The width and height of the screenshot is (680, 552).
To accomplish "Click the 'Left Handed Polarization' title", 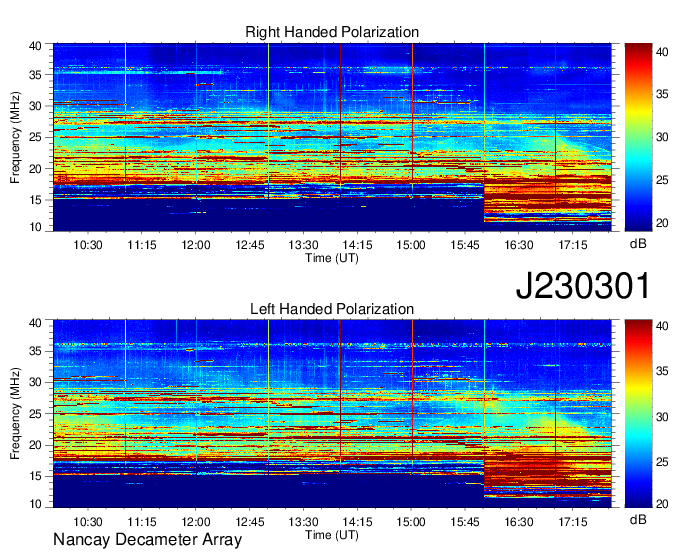I will click(x=332, y=309).
